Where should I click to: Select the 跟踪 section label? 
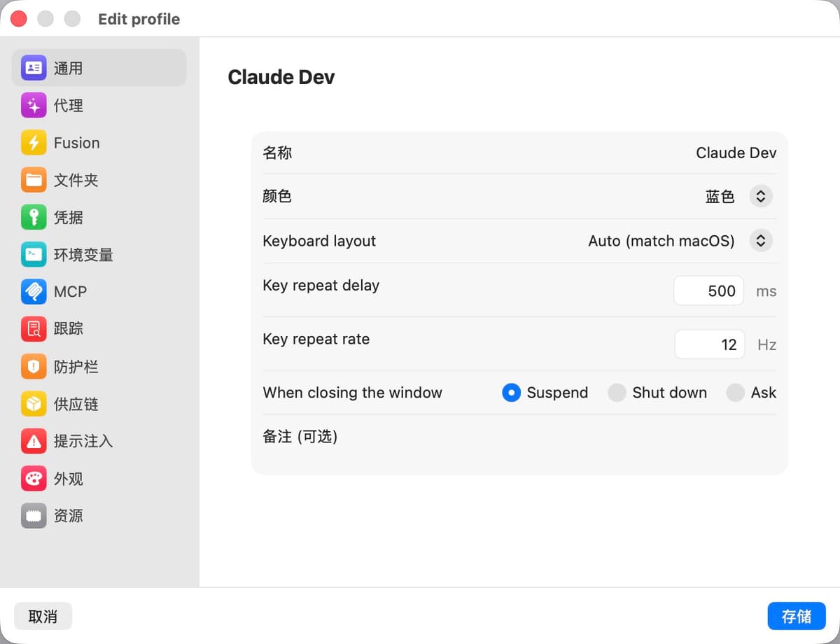click(x=69, y=329)
